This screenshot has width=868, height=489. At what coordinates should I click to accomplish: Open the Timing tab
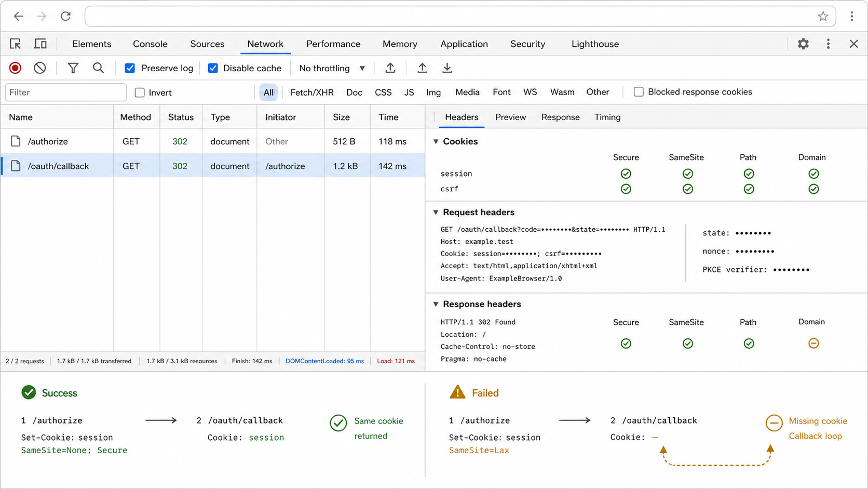(607, 117)
